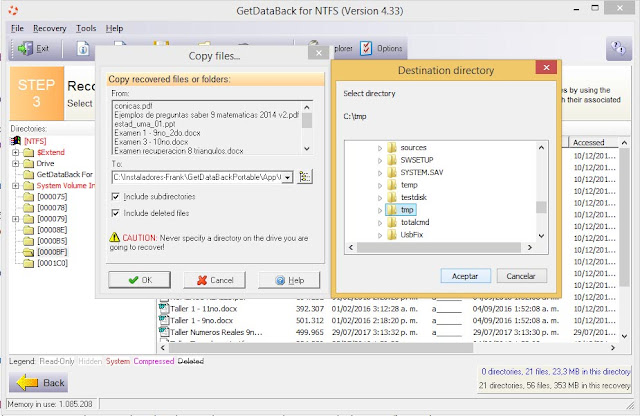Expand the UsbFix folder node

pyautogui.click(x=380, y=235)
